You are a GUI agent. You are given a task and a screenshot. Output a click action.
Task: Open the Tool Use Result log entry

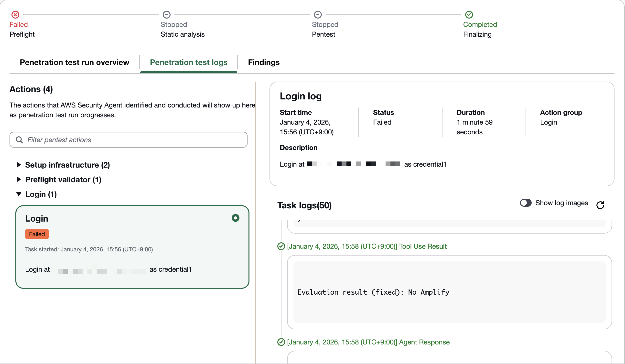tap(366, 246)
